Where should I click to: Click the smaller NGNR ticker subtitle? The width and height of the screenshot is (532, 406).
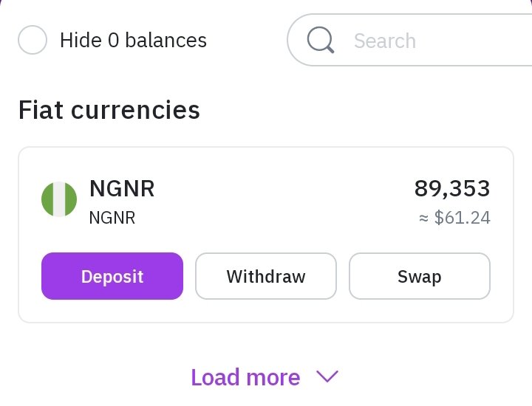[112, 218]
